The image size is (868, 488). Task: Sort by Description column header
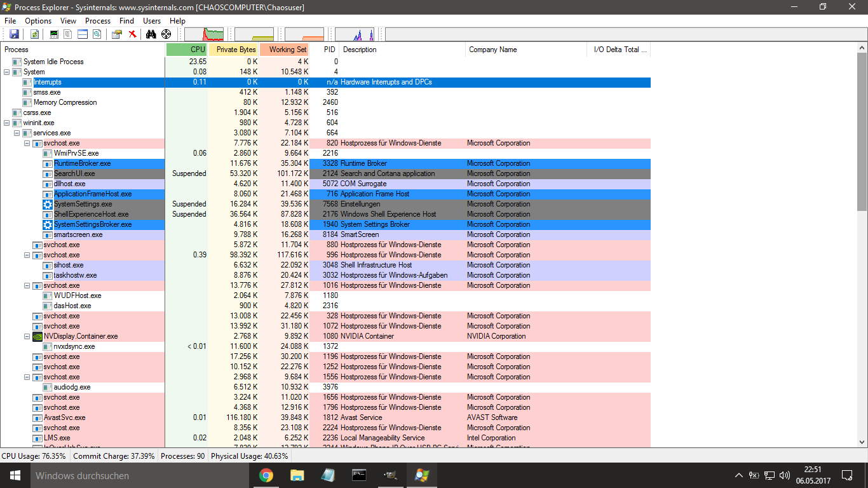pyautogui.click(x=403, y=50)
